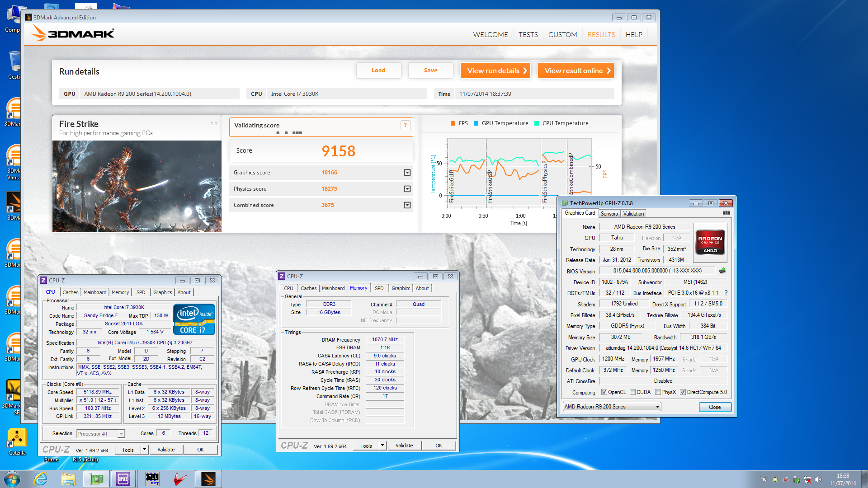Click the volume speaker tray icon
The height and width of the screenshot is (488, 868).
coord(818,479)
